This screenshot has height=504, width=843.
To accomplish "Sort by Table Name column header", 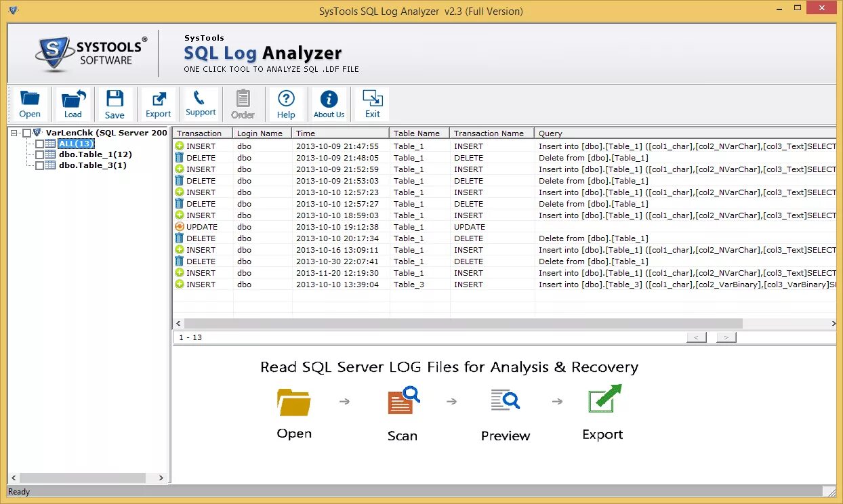I will point(419,133).
